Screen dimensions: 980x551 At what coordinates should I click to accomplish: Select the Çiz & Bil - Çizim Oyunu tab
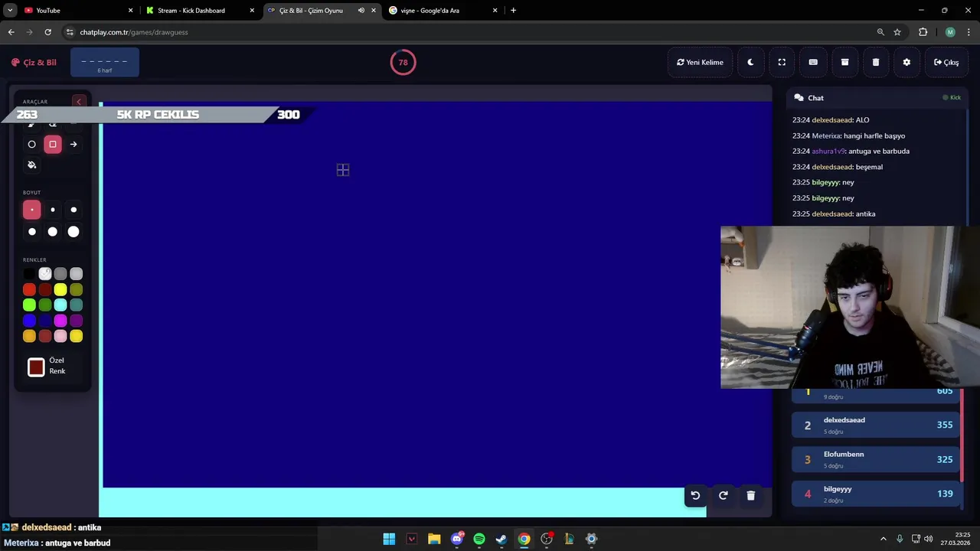click(x=322, y=10)
